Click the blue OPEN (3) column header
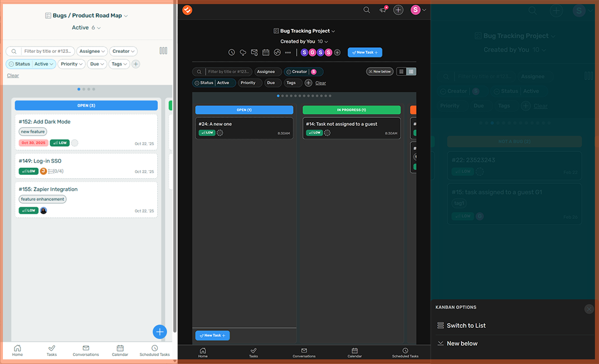Screen dimensions: 599x364 tap(86, 106)
